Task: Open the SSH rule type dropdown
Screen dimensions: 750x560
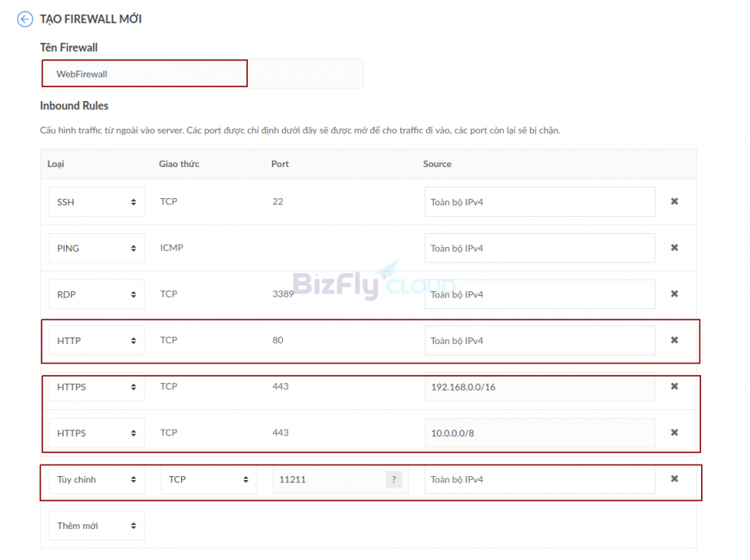Action: pyautogui.click(x=97, y=202)
